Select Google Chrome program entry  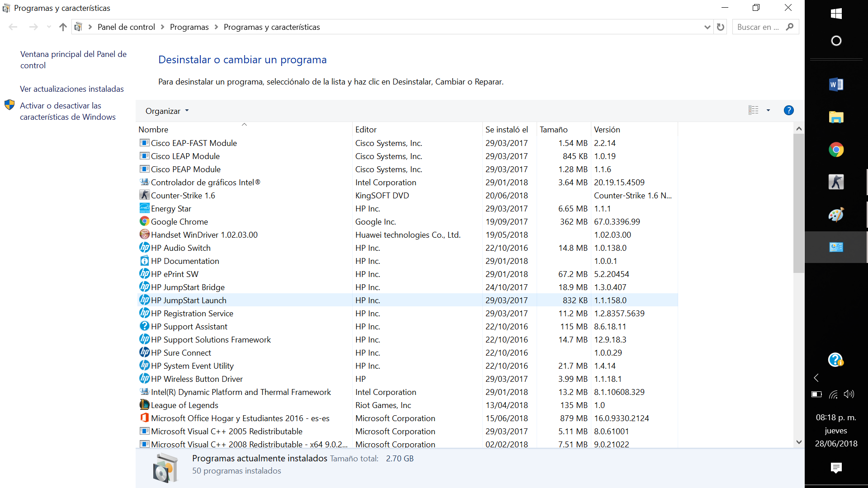pos(407,221)
